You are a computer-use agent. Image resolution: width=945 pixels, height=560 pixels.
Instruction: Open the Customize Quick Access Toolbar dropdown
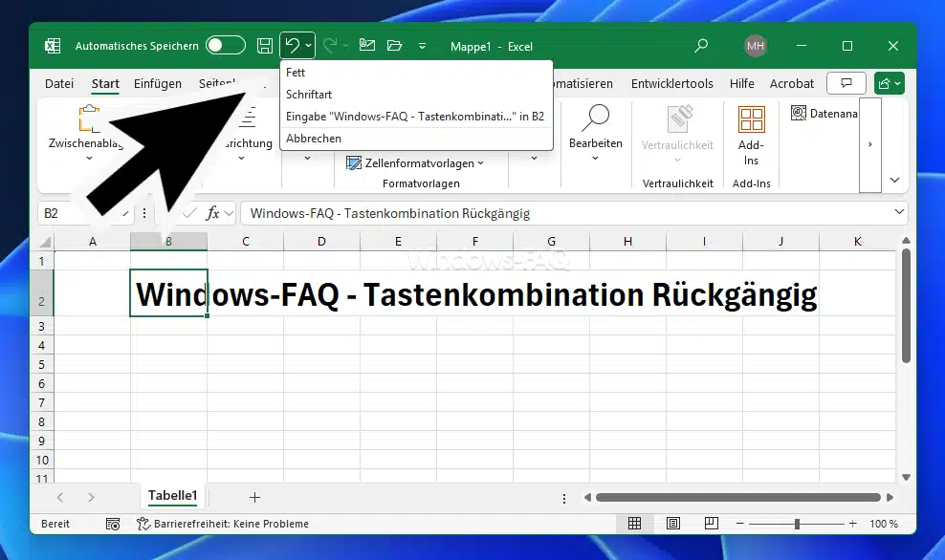point(422,46)
